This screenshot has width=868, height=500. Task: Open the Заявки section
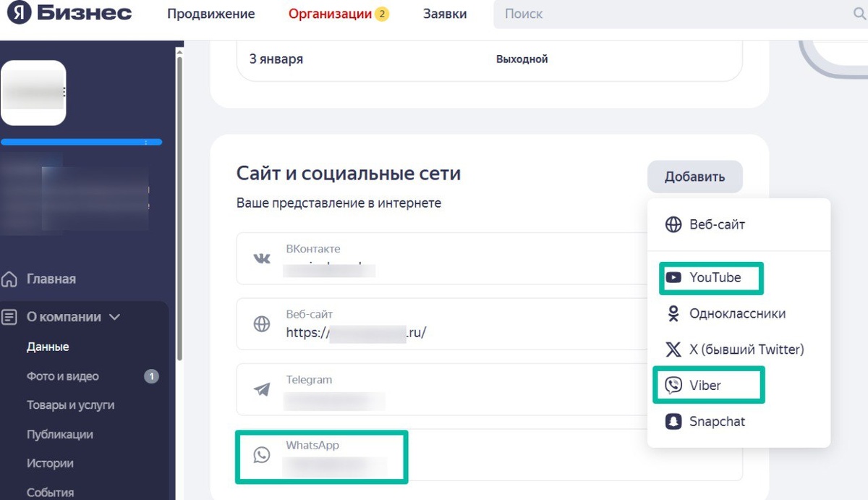tap(445, 14)
